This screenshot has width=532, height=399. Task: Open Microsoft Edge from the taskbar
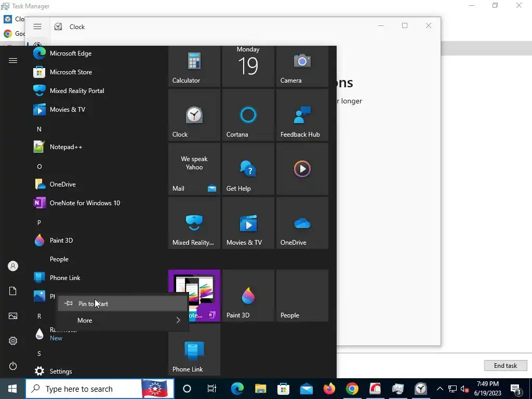[237, 389]
